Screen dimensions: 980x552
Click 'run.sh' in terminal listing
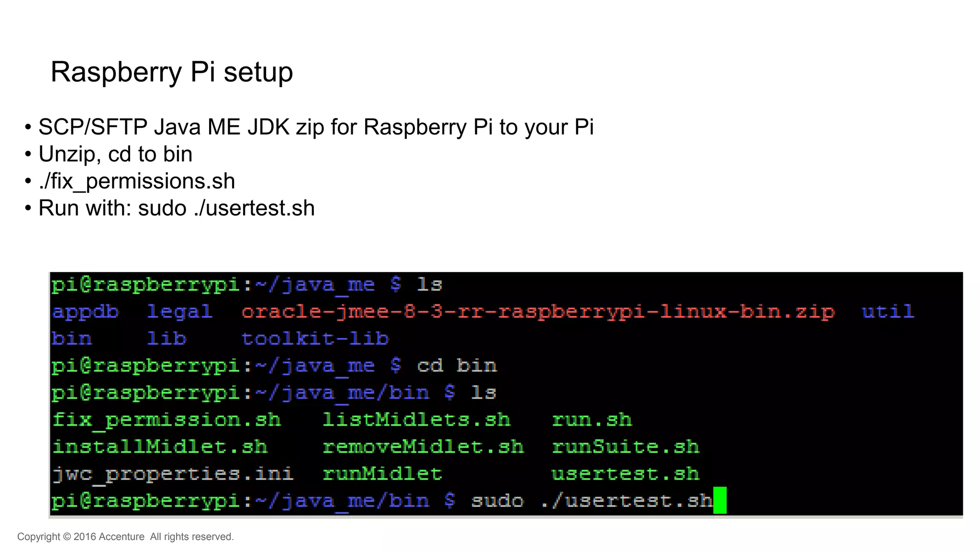tap(592, 420)
